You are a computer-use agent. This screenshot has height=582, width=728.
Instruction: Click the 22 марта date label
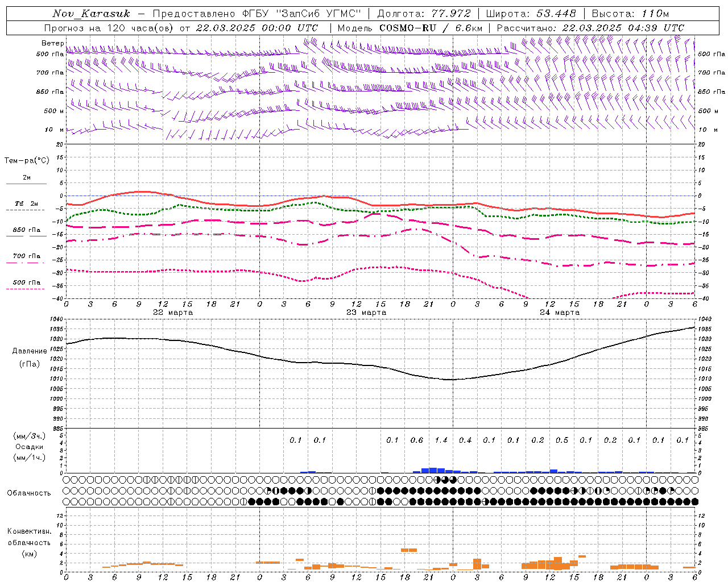point(173,312)
